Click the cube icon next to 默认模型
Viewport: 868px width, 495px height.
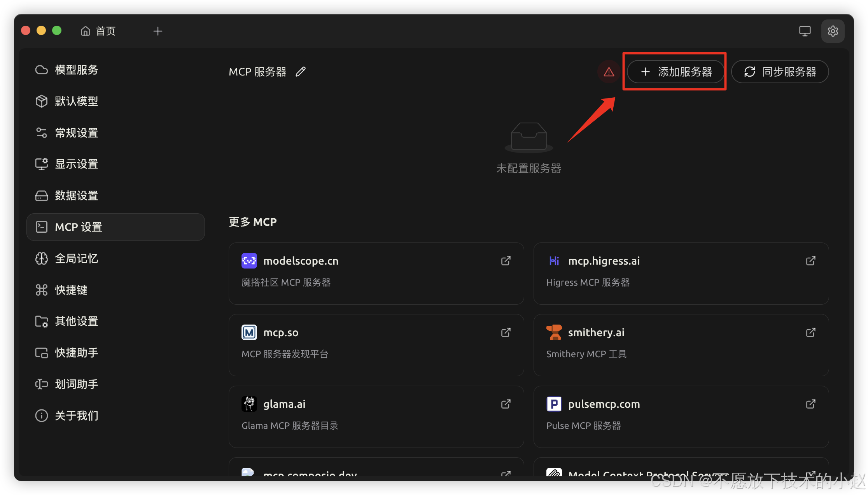42,101
